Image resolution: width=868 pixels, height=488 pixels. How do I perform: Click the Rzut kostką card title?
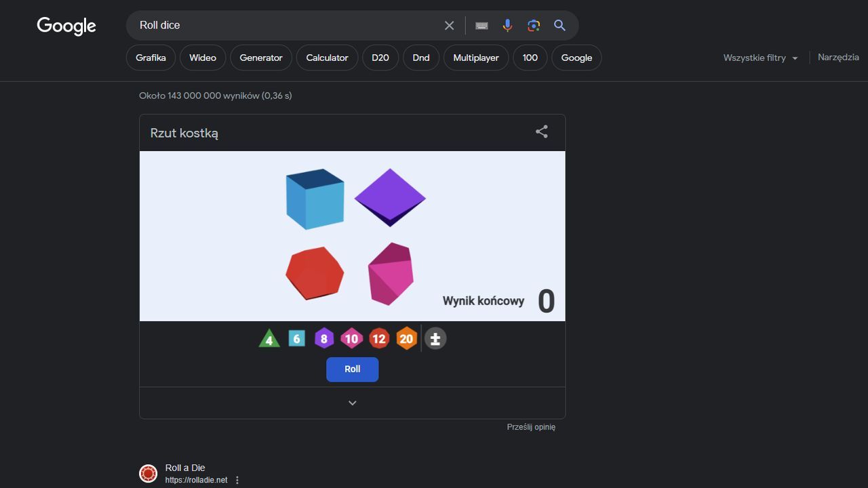click(x=184, y=133)
